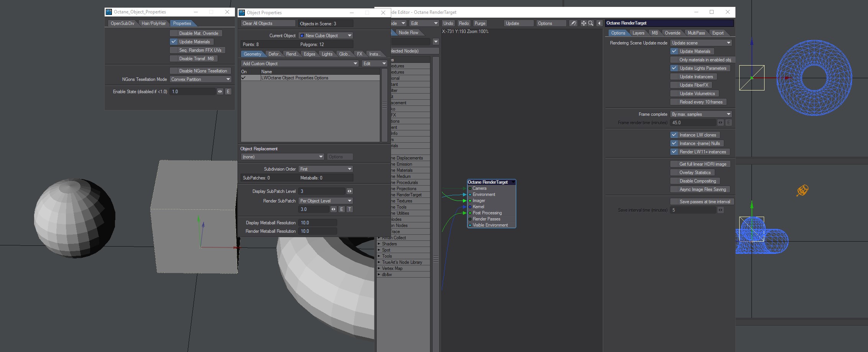The width and height of the screenshot is (868, 352).
Task: Open the Lights tab in Object Properties
Action: [x=327, y=54]
